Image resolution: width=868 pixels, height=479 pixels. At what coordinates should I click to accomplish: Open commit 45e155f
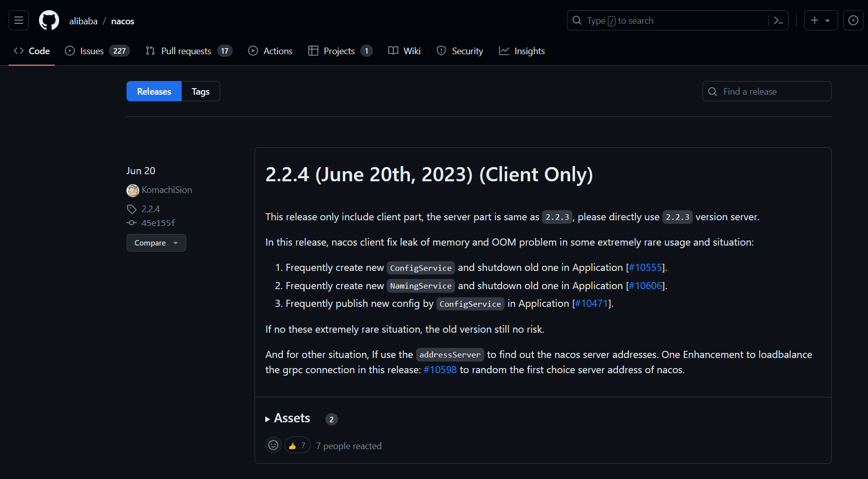pos(158,223)
